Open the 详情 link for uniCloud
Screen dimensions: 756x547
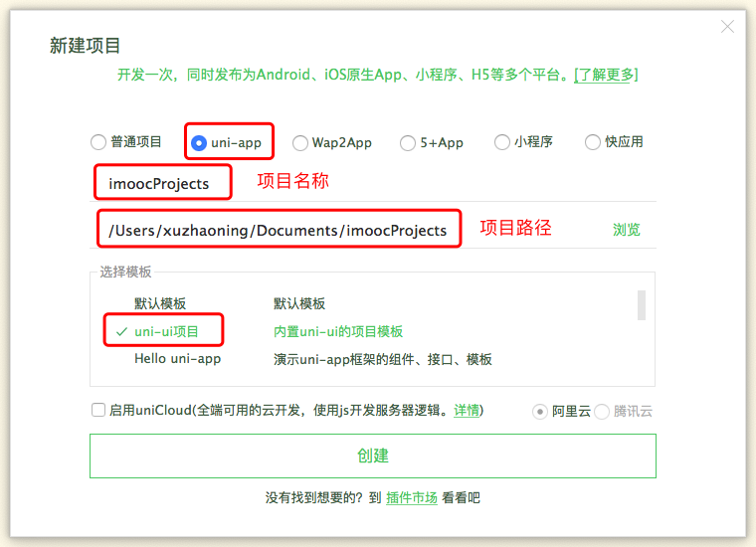pyautogui.click(x=467, y=410)
